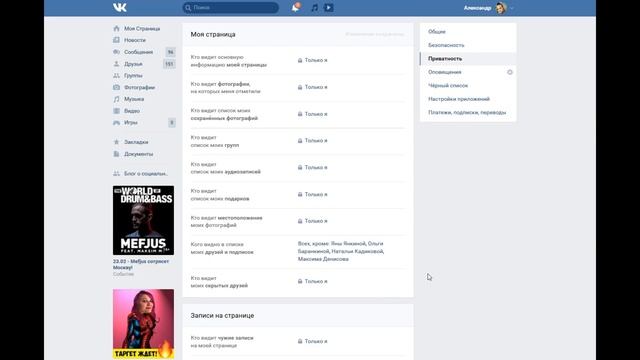Change who sees список моих аудиозаписей
Image resolution: width=640 pixels, height=360 pixels.
pos(313,168)
